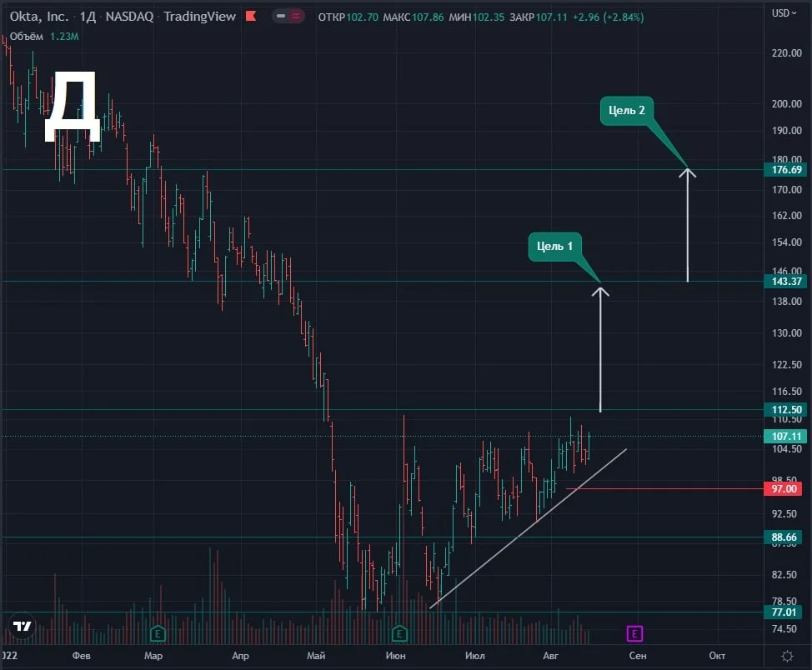Viewport: 812px width, 670px height.
Task: Click the Май label on the time axis
Action: coord(316,656)
